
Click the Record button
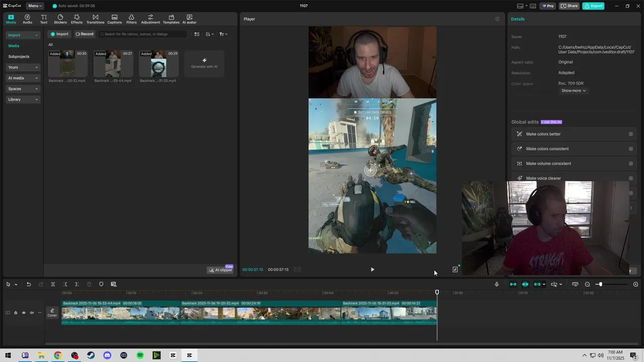coord(85,34)
